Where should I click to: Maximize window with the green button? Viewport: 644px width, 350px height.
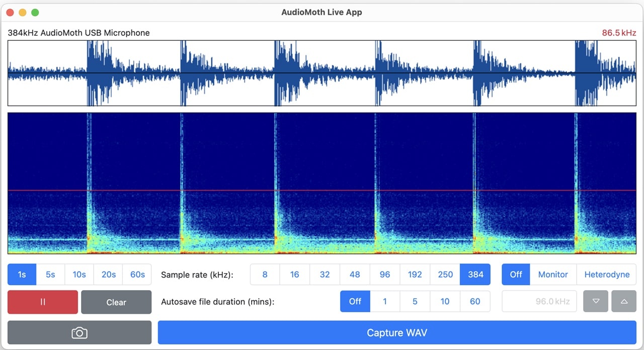coord(35,13)
